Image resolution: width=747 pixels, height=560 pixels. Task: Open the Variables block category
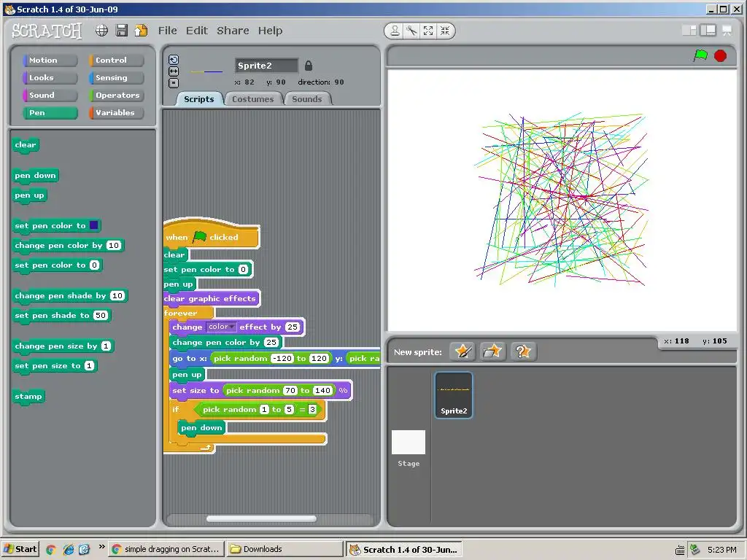[116, 113]
